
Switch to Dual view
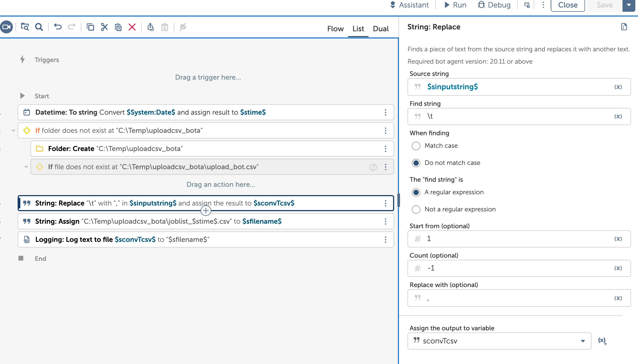381,29
